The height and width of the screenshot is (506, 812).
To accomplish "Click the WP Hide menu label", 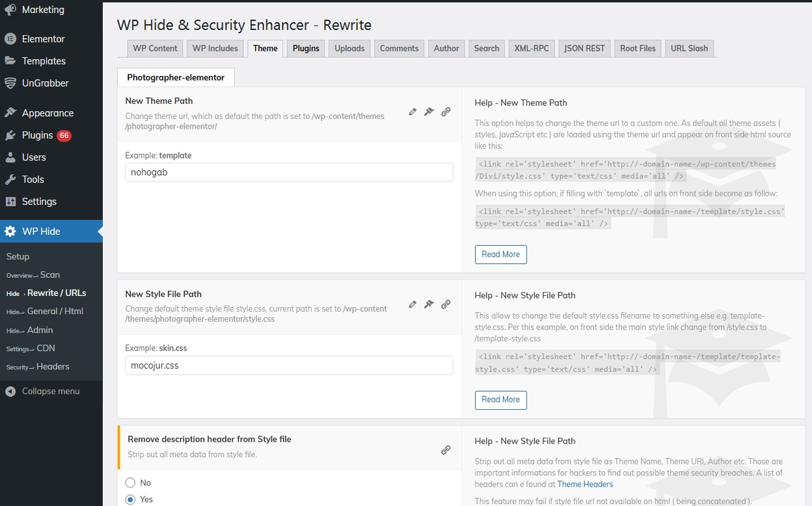I will 41,232.
